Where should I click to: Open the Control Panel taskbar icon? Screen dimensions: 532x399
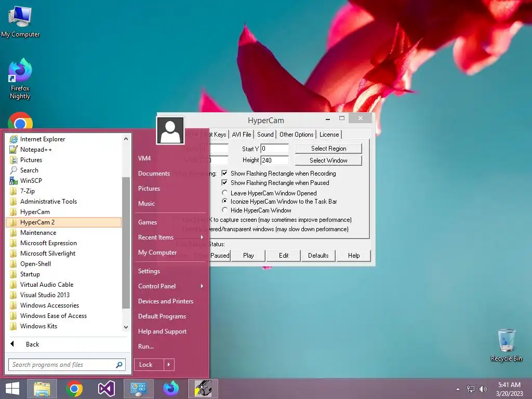pos(138,389)
